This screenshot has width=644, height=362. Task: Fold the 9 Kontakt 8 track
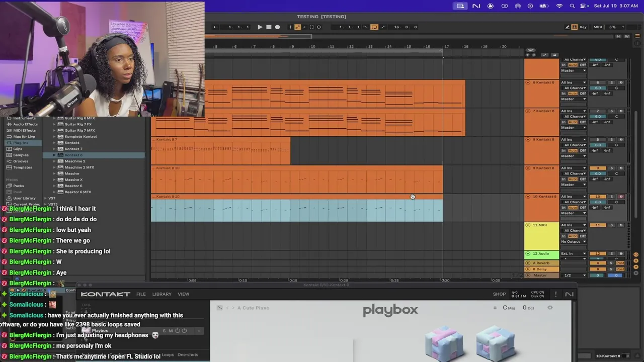(528, 168)
